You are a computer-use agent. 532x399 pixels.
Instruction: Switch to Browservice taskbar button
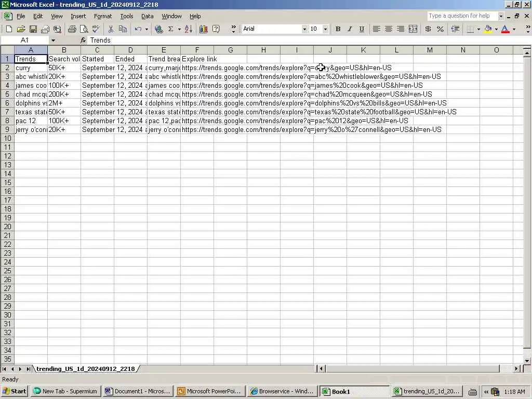(282, 391)
